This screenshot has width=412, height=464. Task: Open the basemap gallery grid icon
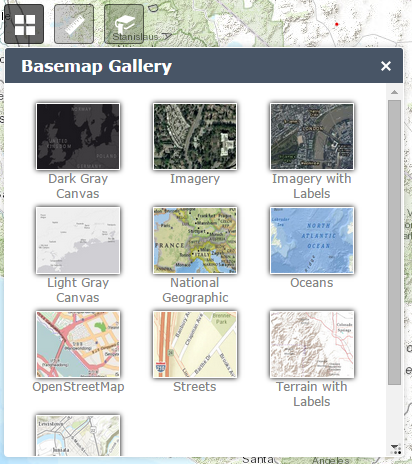pyautogui.click(x=24, y=24)
